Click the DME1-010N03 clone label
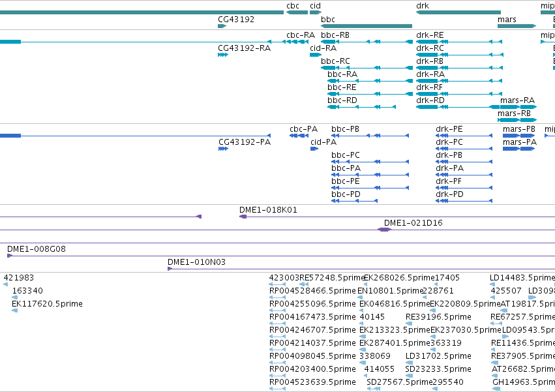 (x=196, y=262)
